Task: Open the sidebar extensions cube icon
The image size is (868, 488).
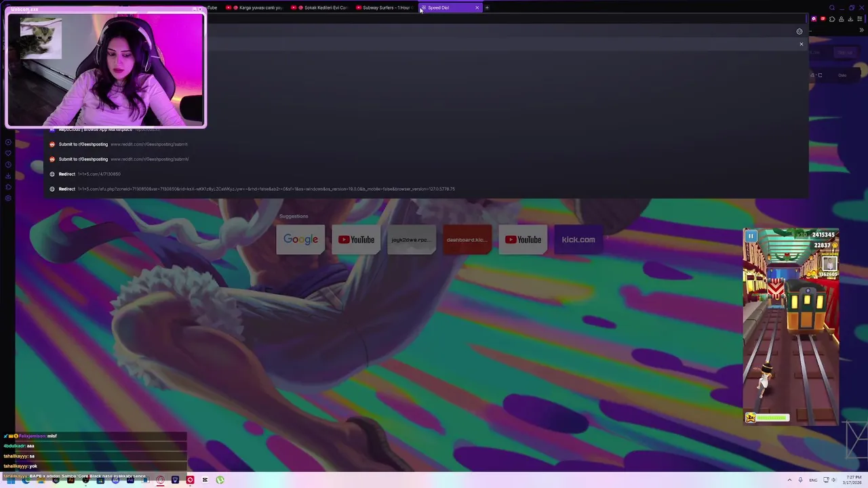Action: pyautogui.click(x=8, y=187)
